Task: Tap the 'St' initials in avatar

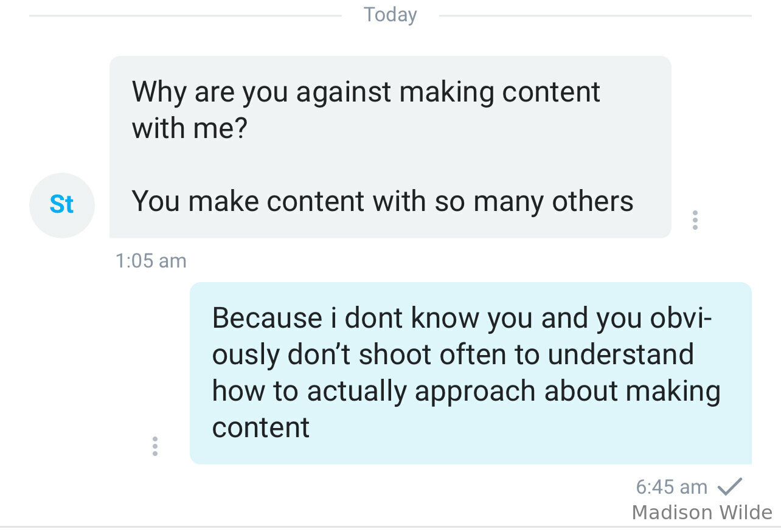Action: coord(62,205)
